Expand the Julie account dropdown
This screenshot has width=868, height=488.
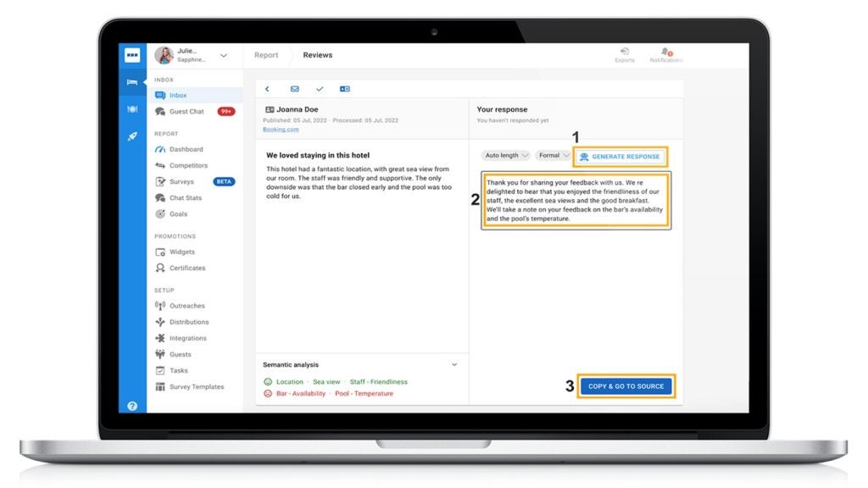[224, 56]
